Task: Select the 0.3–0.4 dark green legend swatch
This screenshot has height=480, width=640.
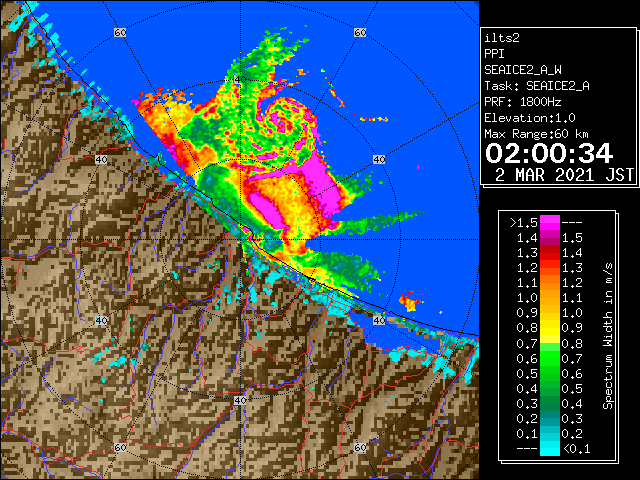Action: (x=549, y=403)
